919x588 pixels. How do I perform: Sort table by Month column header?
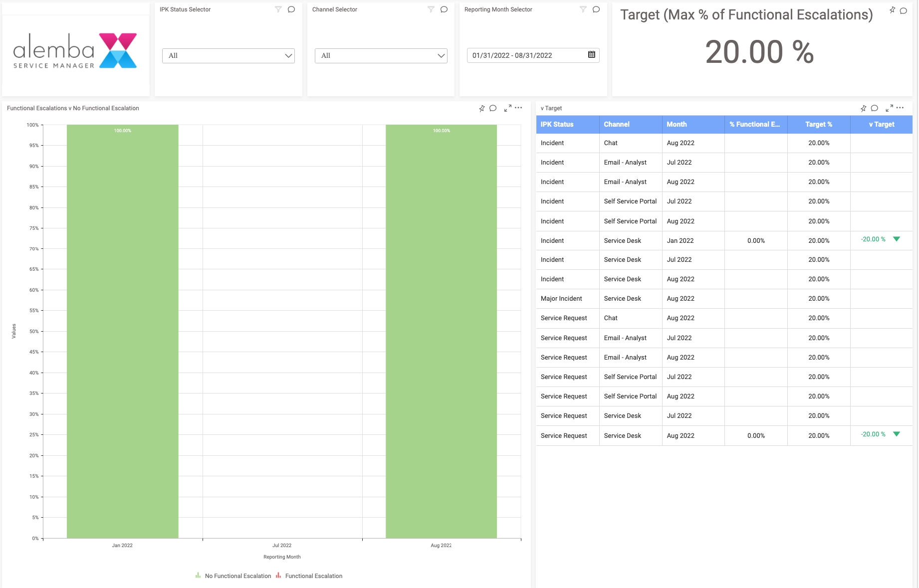(x=677, y=125)
